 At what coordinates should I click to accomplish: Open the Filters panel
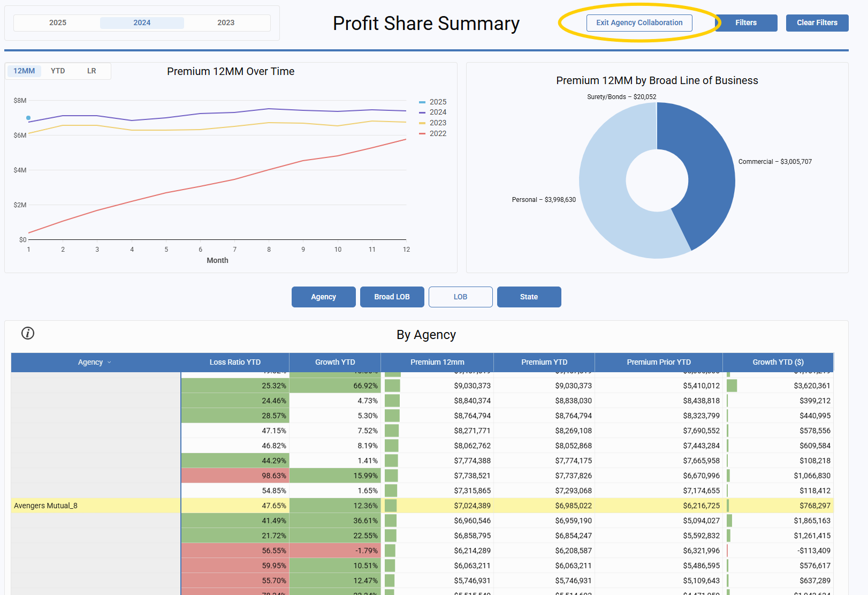745,22
